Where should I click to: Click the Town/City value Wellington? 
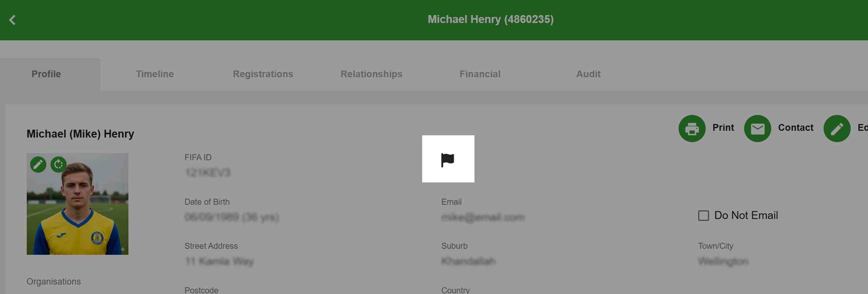723,262
